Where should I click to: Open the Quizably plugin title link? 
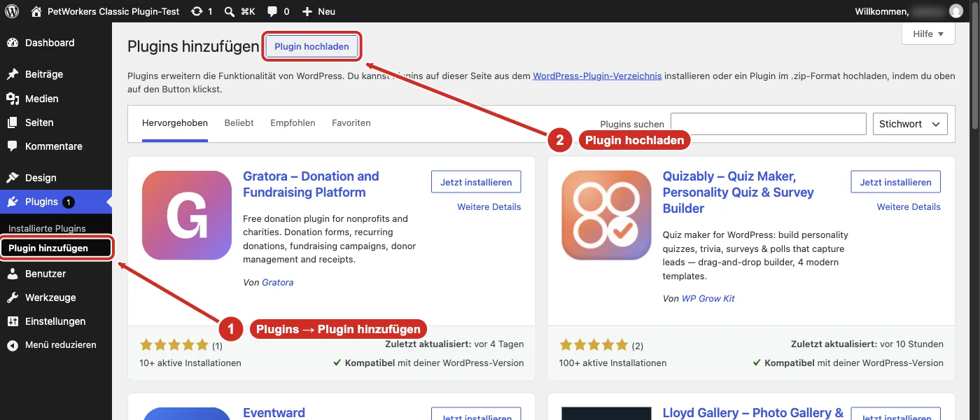pyautogui.click(x=738, y=192)
